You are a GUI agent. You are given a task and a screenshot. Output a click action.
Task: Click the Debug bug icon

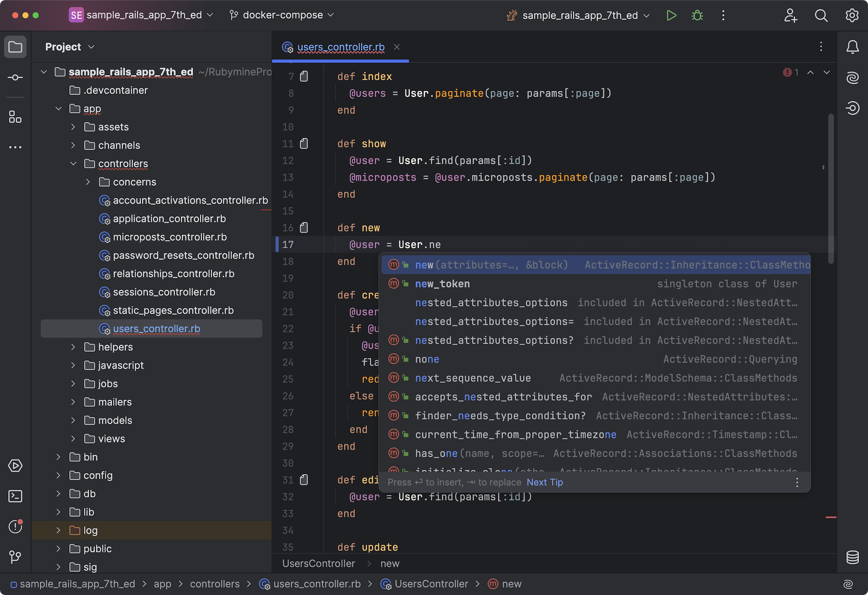tap(697, 15)
